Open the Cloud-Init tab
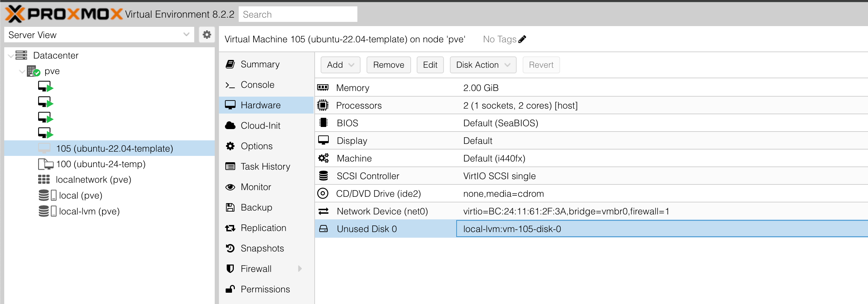The image size is (868, 304). coord(260,126)
